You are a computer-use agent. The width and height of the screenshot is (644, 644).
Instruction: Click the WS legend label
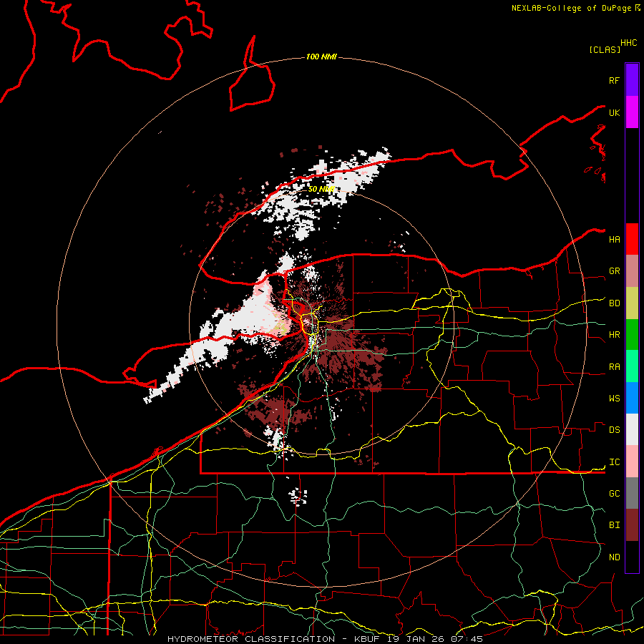point(614,399)
